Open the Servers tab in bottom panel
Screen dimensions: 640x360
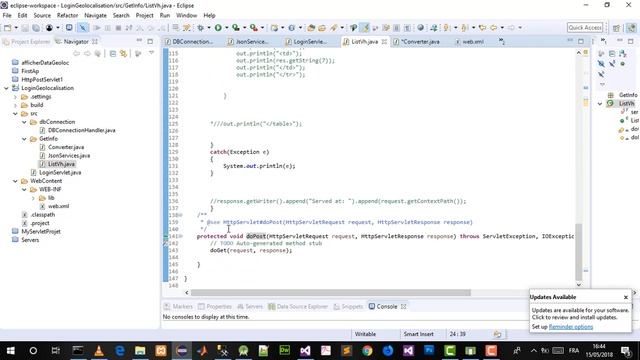250,307
